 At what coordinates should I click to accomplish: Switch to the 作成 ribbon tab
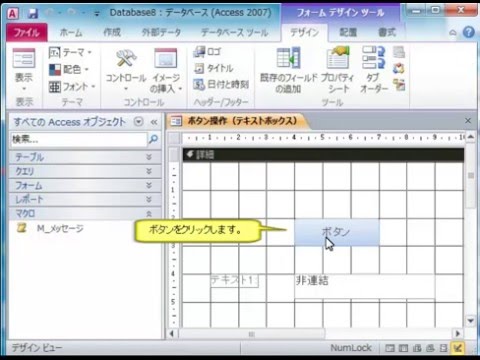[112, 32]
